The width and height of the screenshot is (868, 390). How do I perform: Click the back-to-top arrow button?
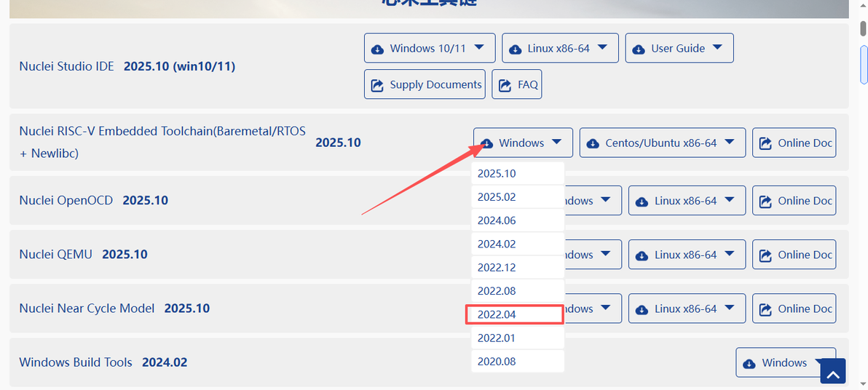[x=833, y=370]
